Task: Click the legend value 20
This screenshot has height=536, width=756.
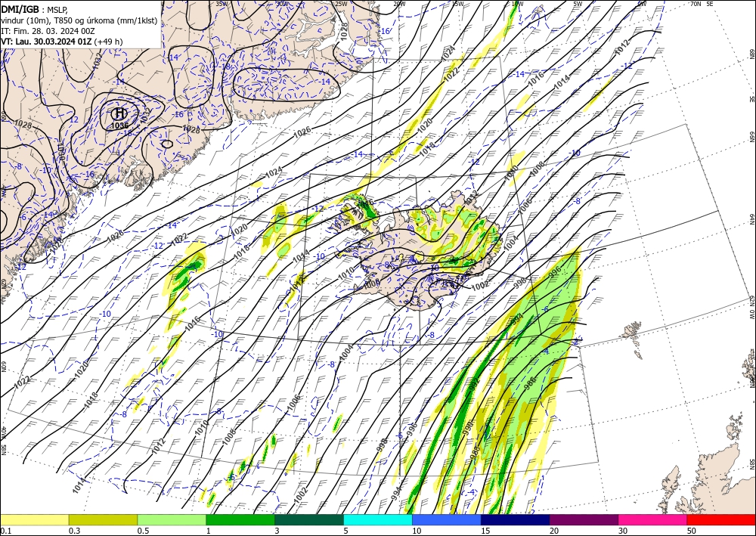Action: pyautogui.click(x=554, y=531)
